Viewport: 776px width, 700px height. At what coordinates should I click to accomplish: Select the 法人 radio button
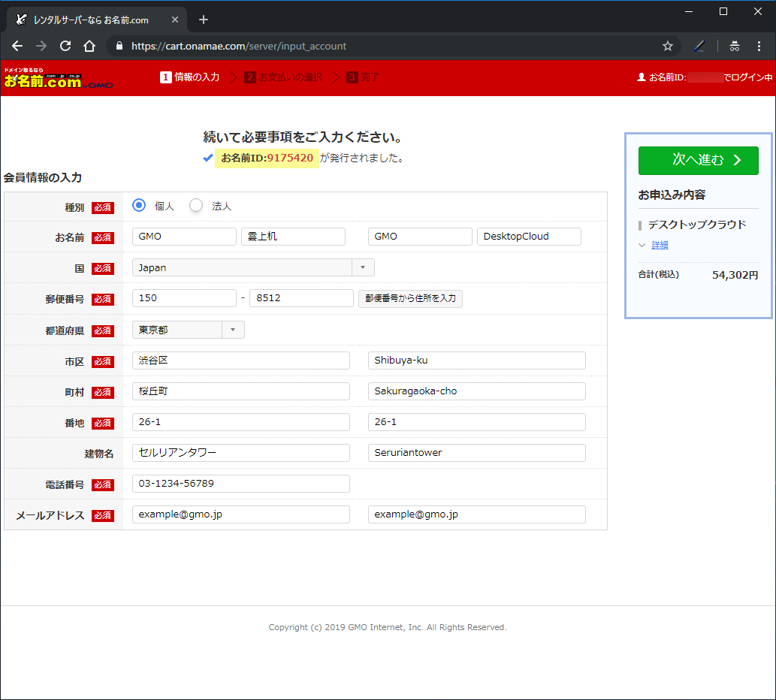click(x=196, y=205)
